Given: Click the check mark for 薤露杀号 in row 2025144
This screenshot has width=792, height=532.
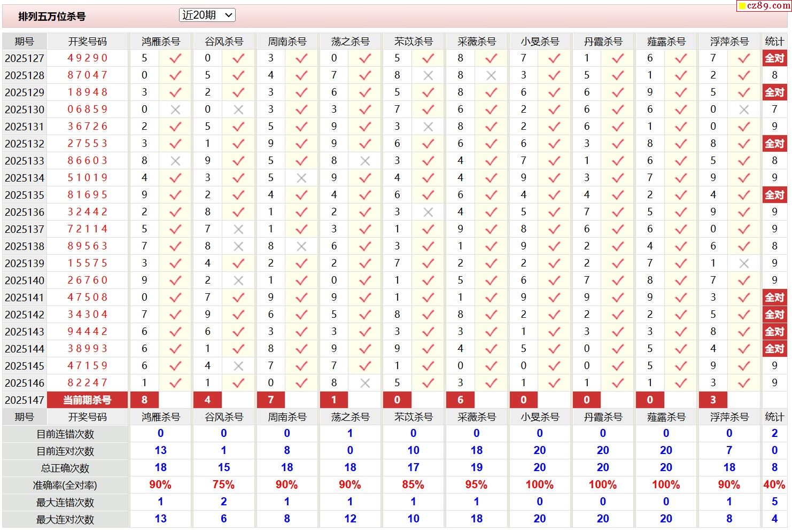Looking at the screenshot, I should pos(681,349).
